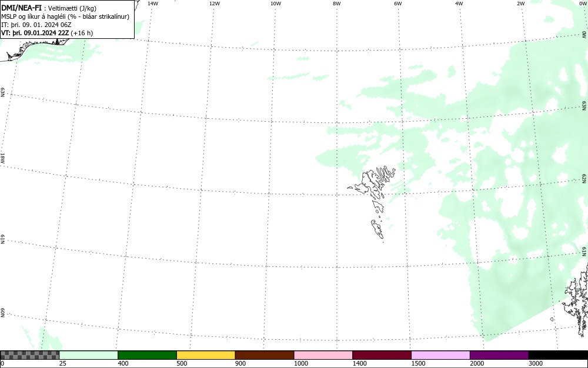Click the legend value 1000
Viewport: 588px width, 368px height.
(x=300, y=363)
